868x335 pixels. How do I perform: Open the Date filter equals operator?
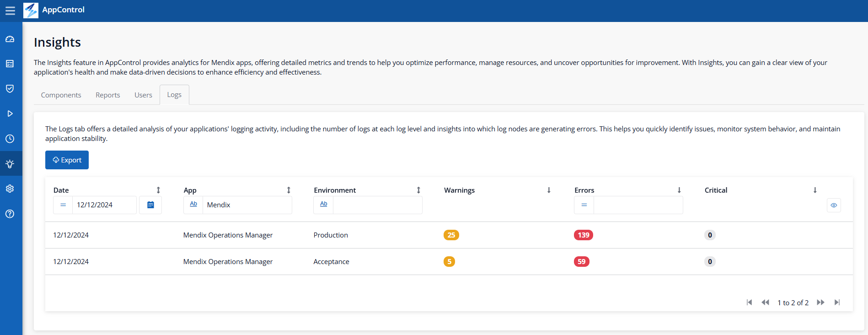[63, 205]
